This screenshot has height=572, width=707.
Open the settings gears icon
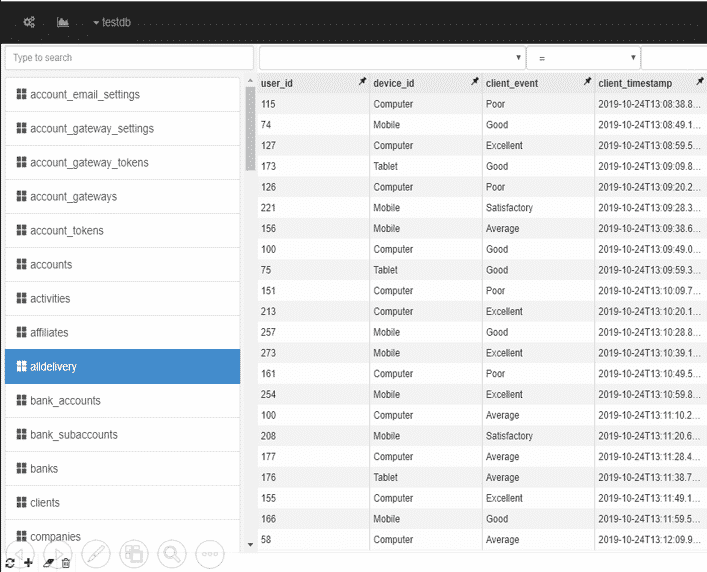click(x=29, y=22)
